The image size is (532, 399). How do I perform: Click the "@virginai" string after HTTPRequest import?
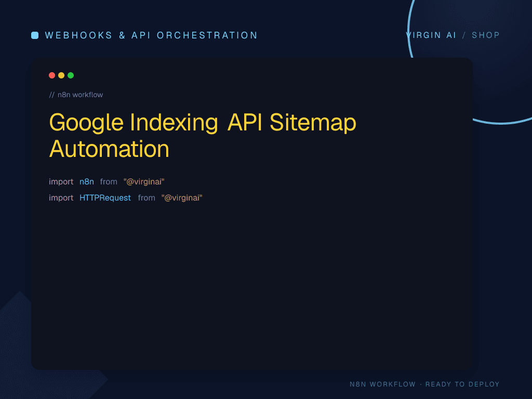[x=182, y=198]
